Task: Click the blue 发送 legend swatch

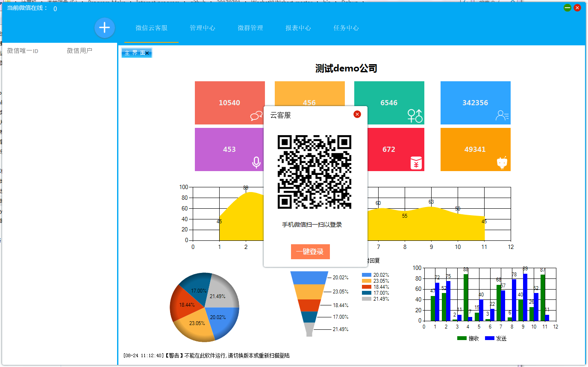Action: (490, 338)
